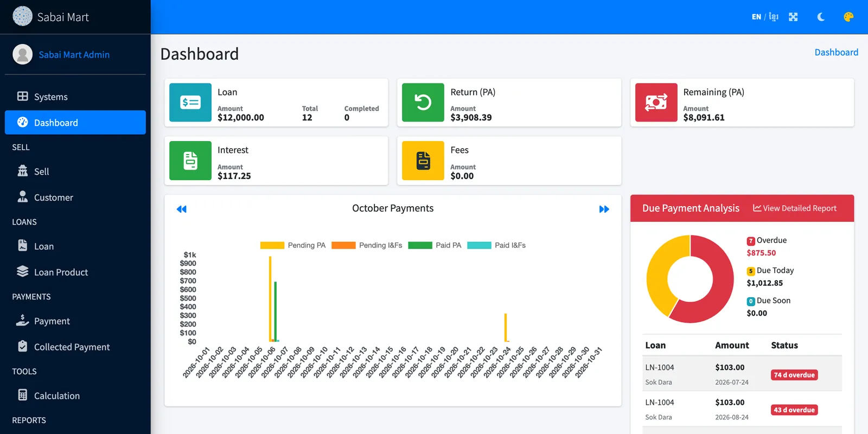Click the Loan amount $12,000.00

click(241, 117)
